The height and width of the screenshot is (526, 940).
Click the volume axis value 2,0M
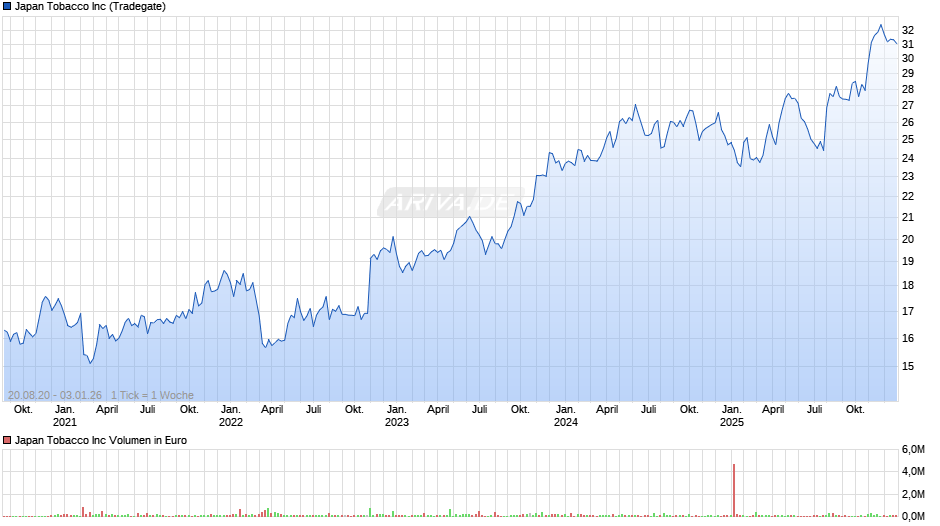tap(913, 494)
